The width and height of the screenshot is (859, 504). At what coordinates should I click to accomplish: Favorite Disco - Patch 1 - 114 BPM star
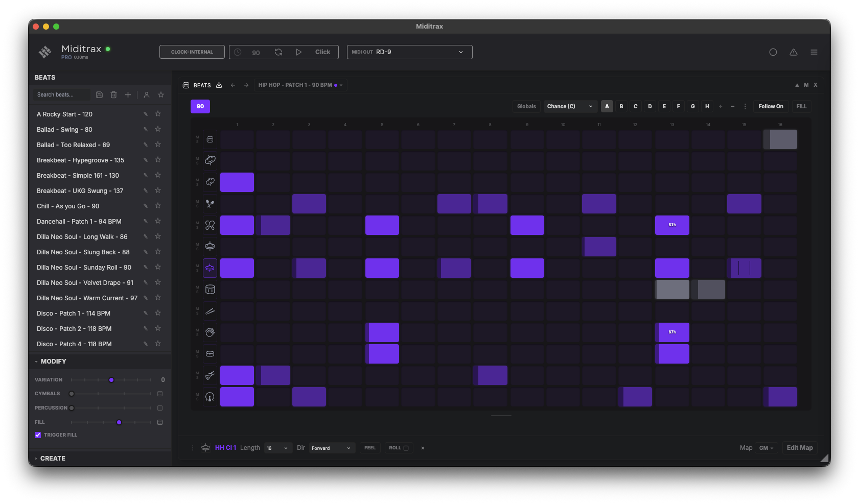click(158, 313)
